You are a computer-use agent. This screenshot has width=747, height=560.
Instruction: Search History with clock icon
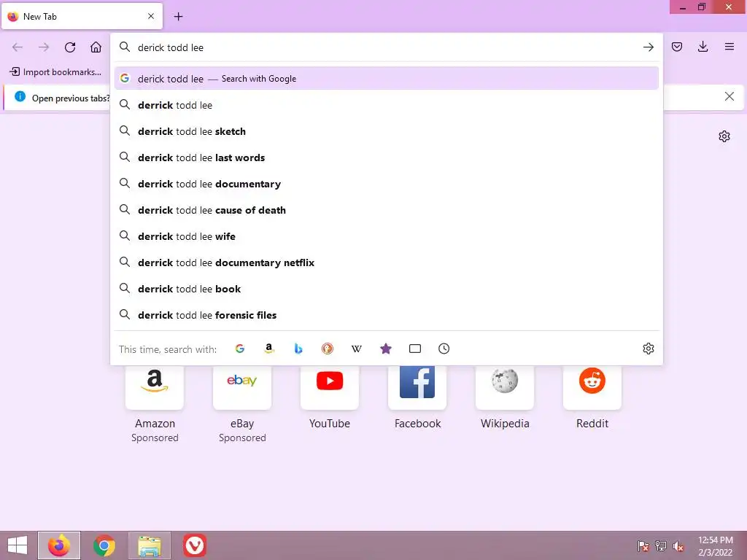444,349
